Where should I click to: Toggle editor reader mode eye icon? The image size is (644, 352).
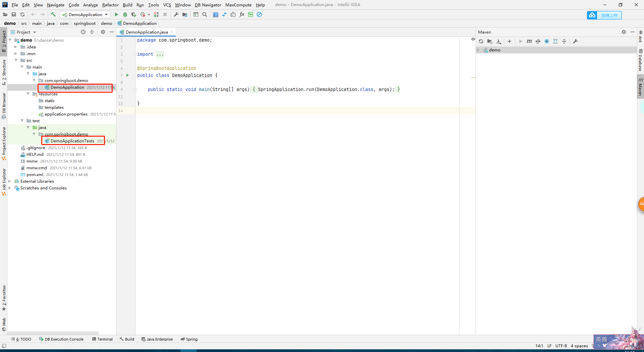click(473, 39)
